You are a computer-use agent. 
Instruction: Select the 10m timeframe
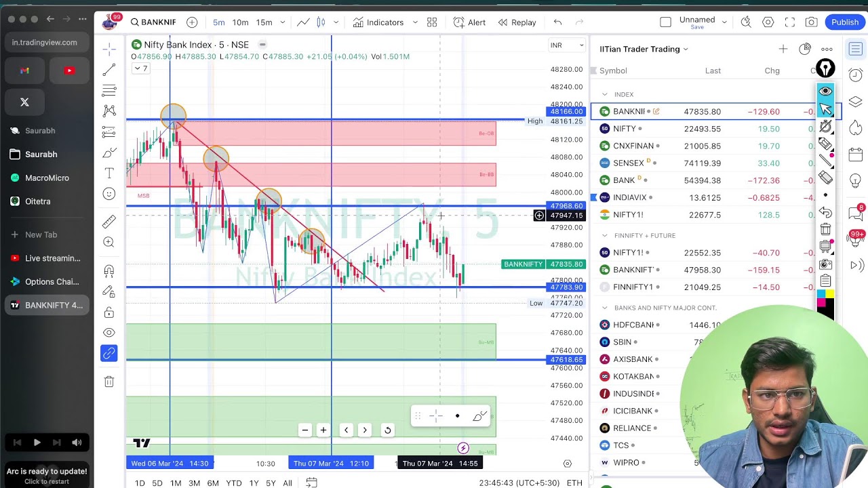point(240,22)
